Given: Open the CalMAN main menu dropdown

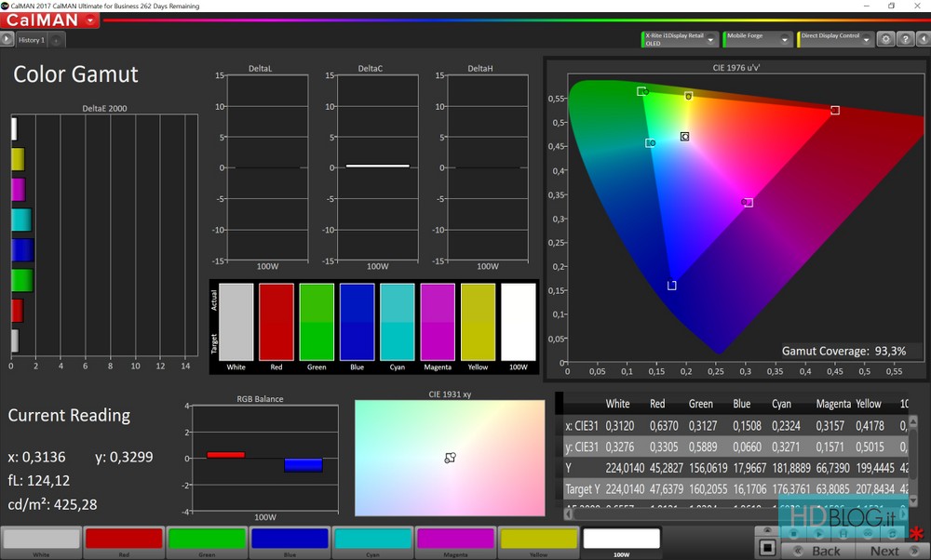Looking at the screenshot, I should click(x=90, y=20).
